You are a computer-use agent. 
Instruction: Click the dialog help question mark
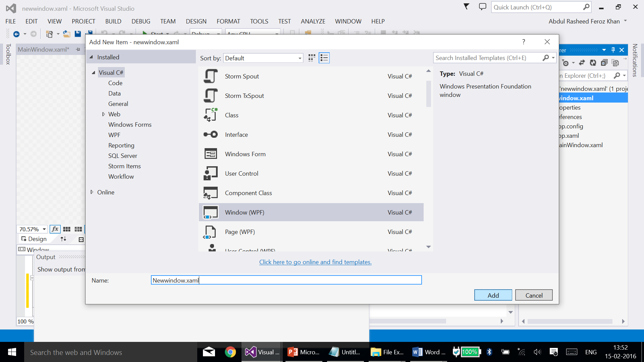pos(523,42)
